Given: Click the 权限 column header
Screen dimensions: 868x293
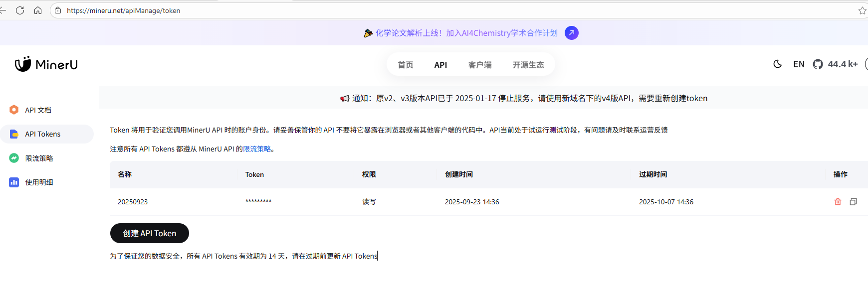Looking at the screenshot, I should [x=369, y=174].
